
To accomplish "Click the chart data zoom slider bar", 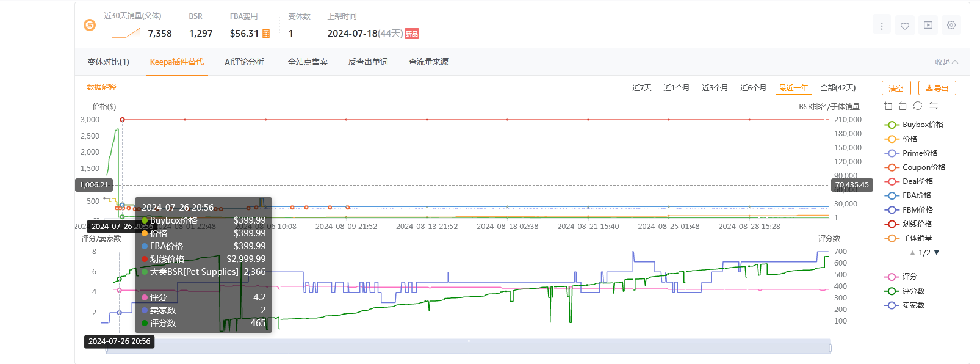I will (468, 346).
